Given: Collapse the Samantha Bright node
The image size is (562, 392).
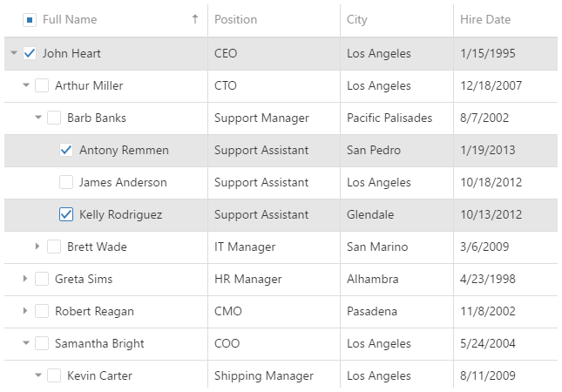Looking at the screenshot, I should coord(26,343).
